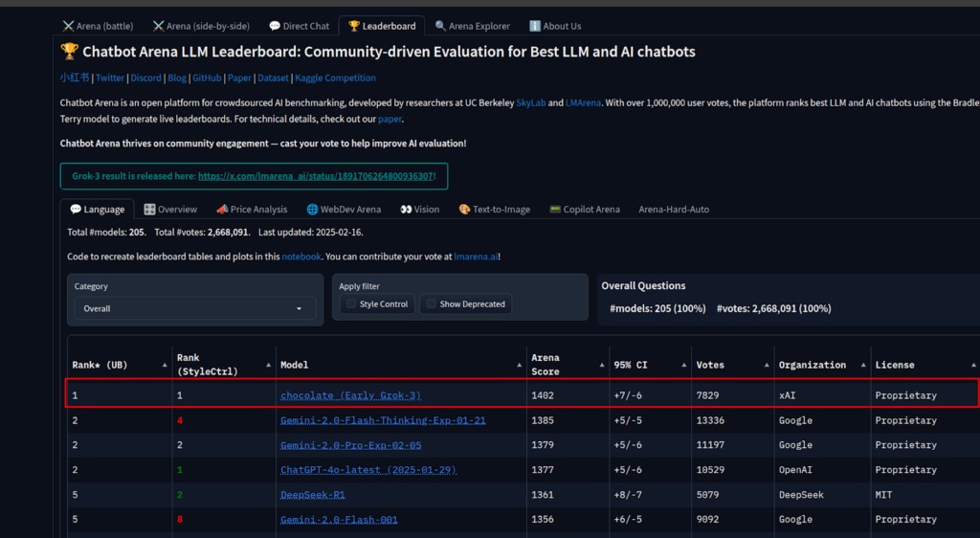Sort by Votes column arrow
The image size is (980, 538).
767,365
